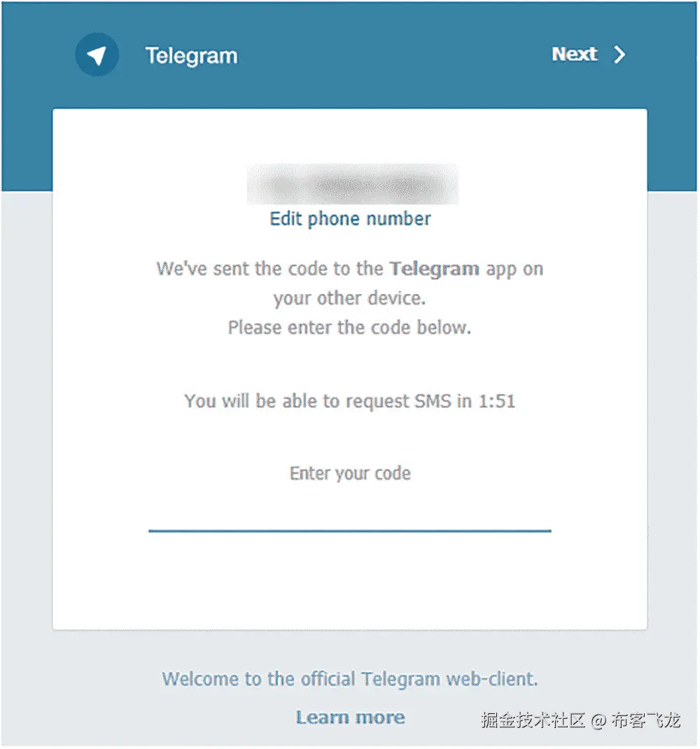Screen dimensions: 700x749
Task: Click the bold Telegram word in message
Action: 434,269
